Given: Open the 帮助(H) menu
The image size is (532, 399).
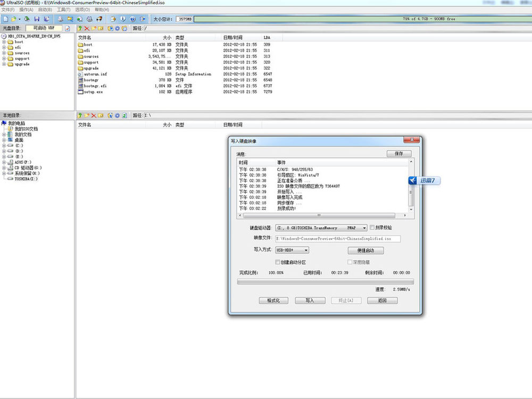Looking at the screenshot, I should coord(102,10).
